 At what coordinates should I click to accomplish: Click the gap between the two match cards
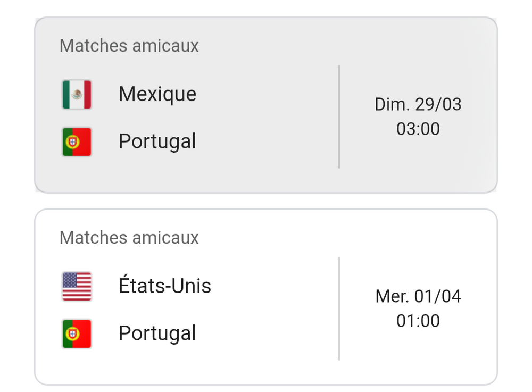tap(266, 201)
